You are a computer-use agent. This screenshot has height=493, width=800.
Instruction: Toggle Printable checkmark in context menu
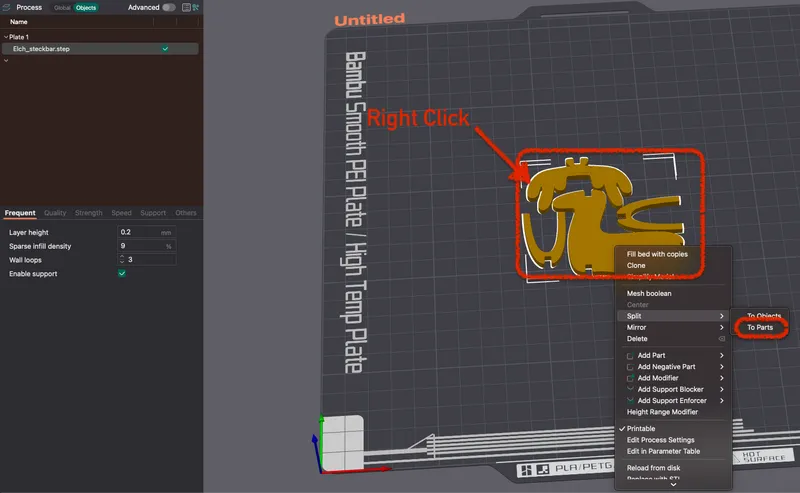[621, 429]
